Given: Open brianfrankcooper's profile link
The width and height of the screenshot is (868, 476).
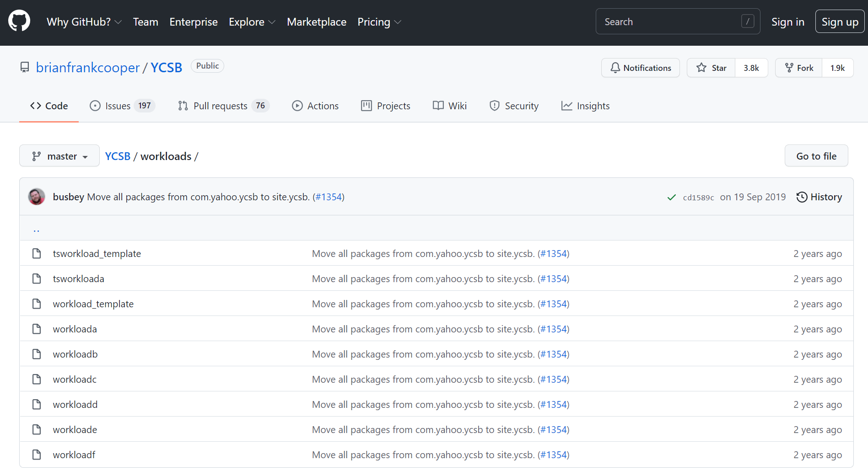Looking at the screenshot, I should [x=88, y=67].
